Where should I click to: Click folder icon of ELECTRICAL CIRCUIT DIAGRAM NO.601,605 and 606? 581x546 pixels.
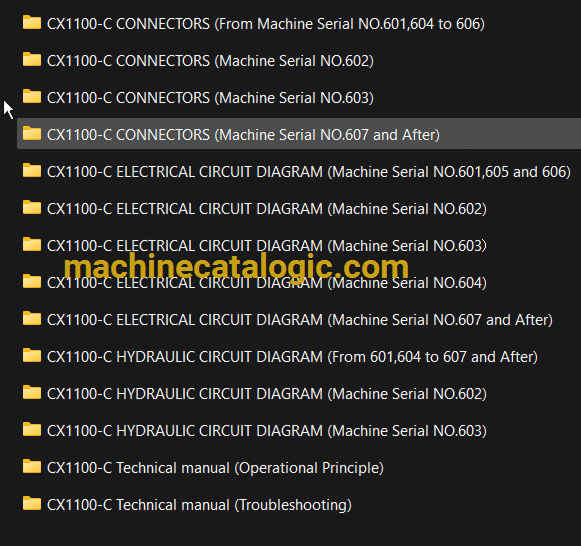point(32,170)
